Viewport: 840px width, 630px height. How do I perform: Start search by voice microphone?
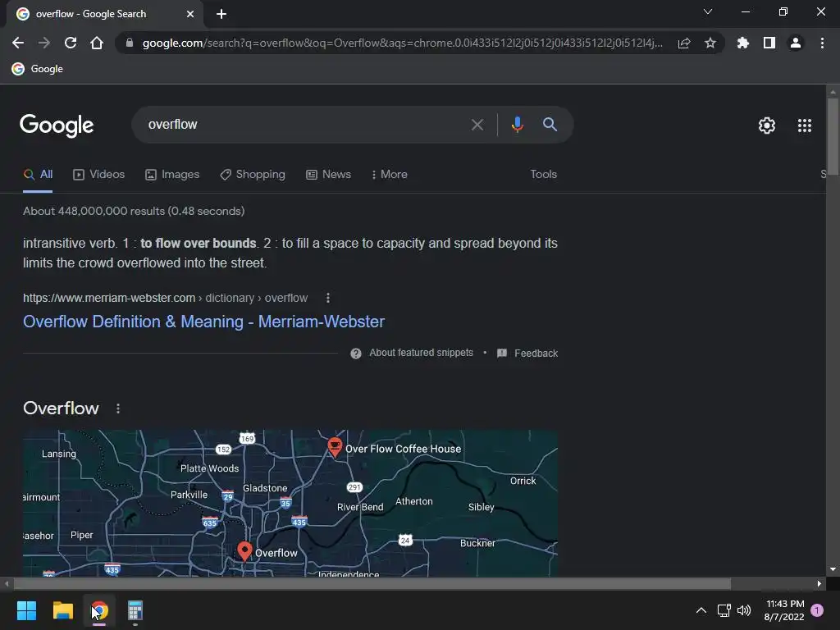[517, 125]
